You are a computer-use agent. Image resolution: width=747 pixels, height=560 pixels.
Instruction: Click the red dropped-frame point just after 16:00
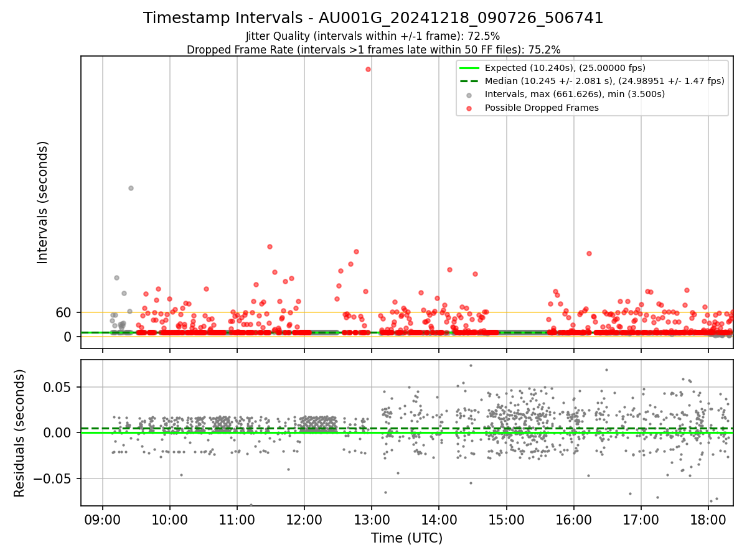pyautogui.click(x=589, y=253)
